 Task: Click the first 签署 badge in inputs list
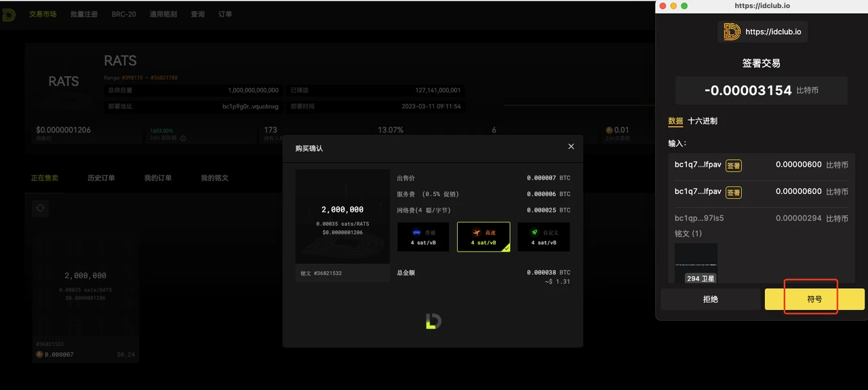click(x=733, y=165)
